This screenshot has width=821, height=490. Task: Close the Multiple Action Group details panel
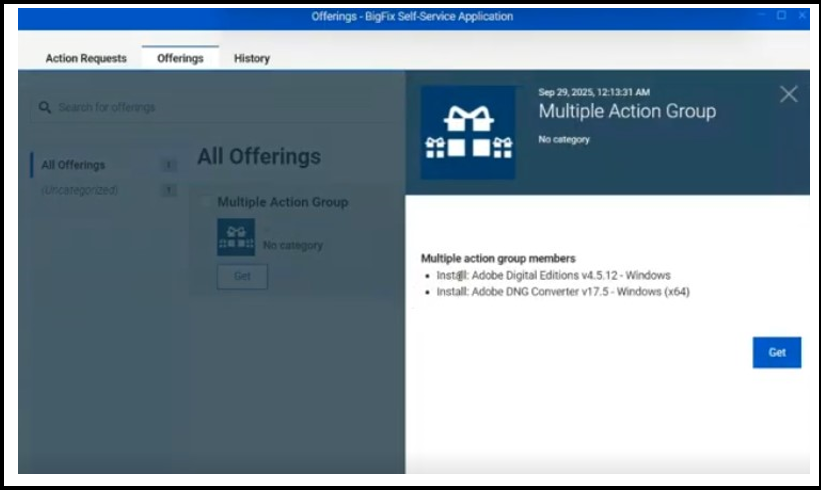tap(789, 94)
